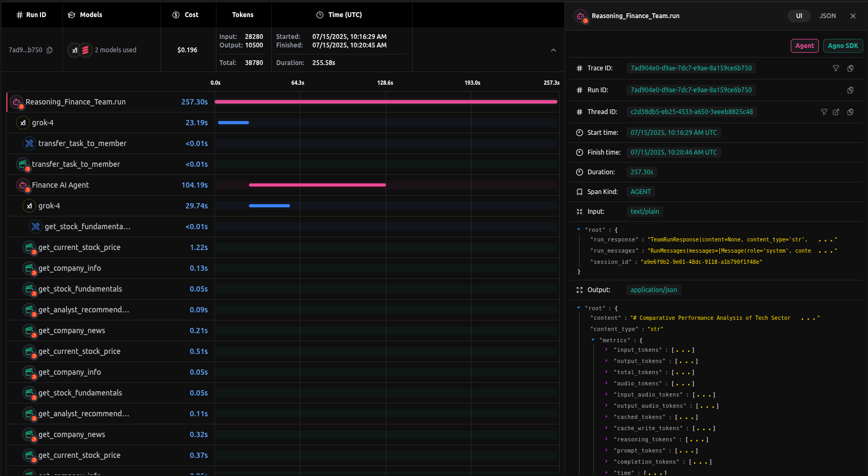
Task: Switch details view to UI
Action: point(799,16)
